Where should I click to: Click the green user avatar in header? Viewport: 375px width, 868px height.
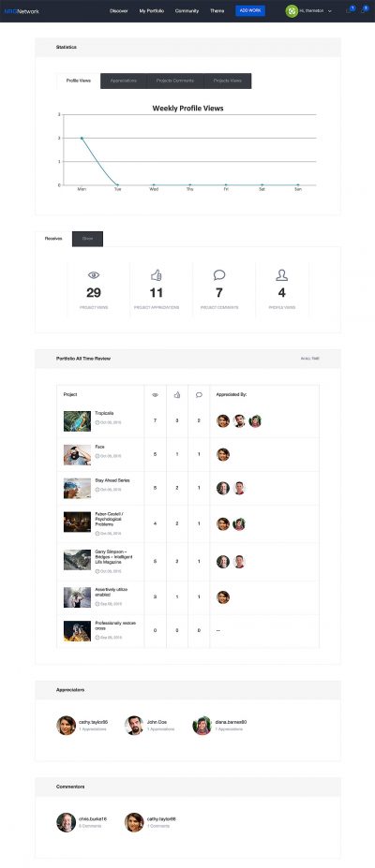(x=292, y=10)
